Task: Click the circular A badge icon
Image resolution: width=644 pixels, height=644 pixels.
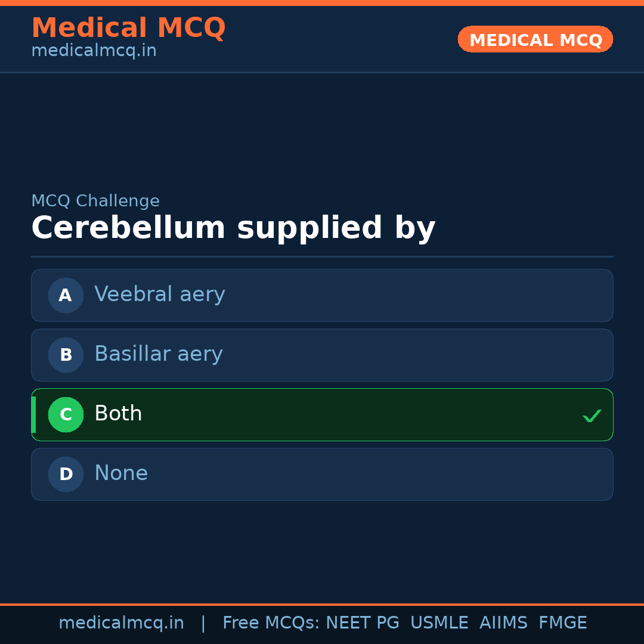Action: click(x=66, y=295)
